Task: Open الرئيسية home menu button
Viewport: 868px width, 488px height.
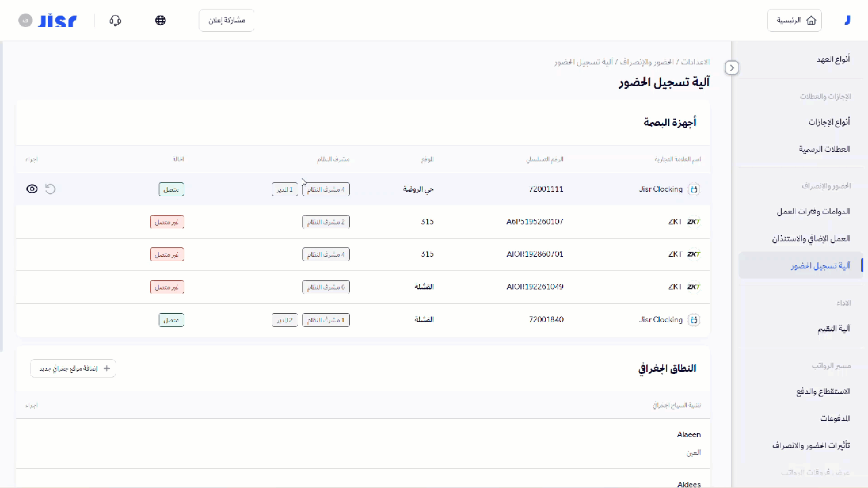Action: (794, 20)
